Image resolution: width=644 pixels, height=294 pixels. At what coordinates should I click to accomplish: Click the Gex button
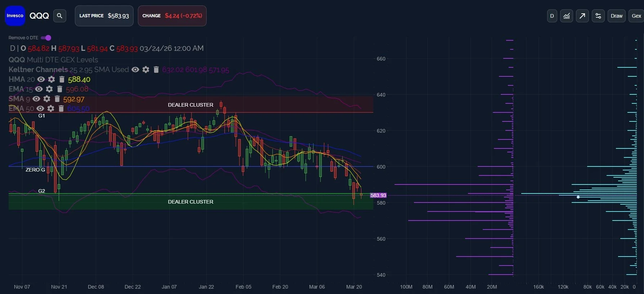coord(636,16)
